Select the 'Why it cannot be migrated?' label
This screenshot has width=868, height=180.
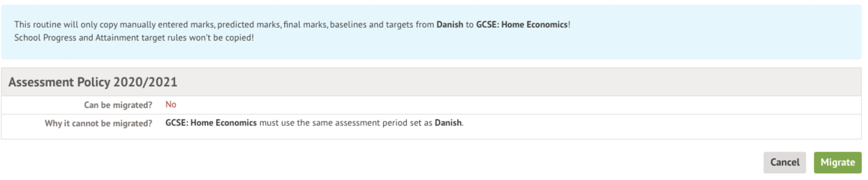(99, 123)
